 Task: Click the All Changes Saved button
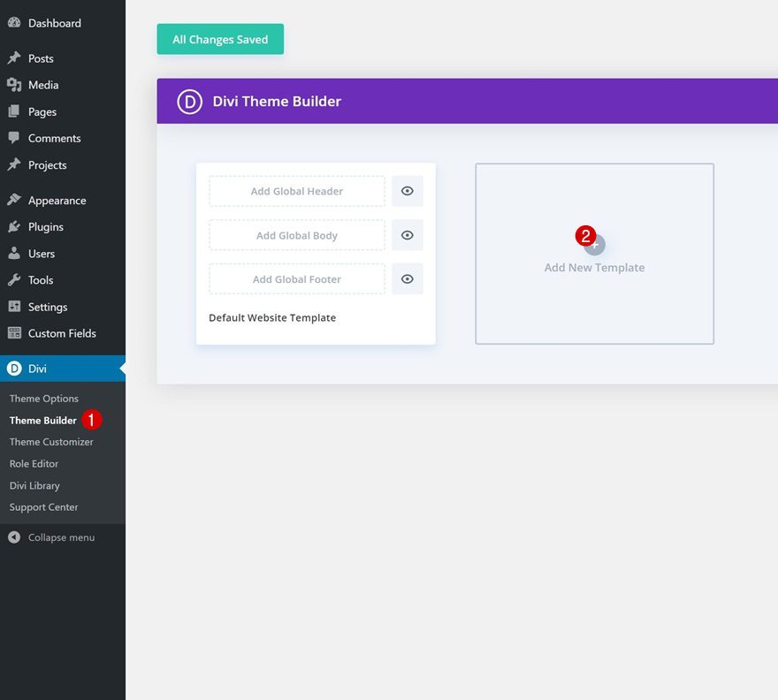(x=219, y=39)
